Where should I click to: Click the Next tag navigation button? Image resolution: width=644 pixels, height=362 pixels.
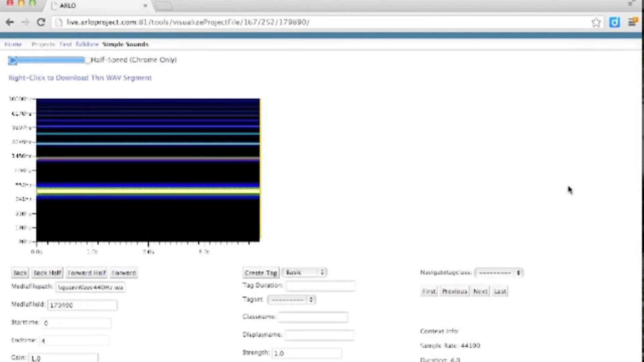pyautogui.click(x=480, y=291)
